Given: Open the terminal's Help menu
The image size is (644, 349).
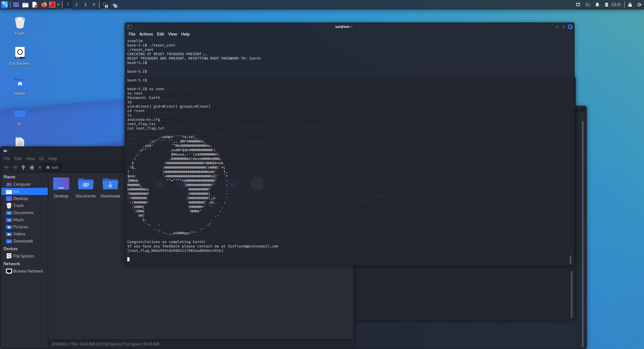Looking at the screenshot, I should [185, 34].
